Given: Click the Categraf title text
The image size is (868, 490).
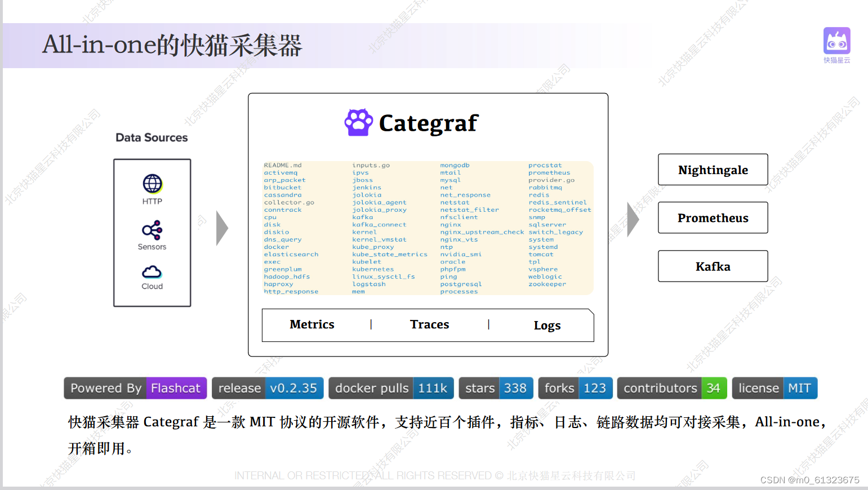Looking at the screenshot, I should [x=428, y=123].
